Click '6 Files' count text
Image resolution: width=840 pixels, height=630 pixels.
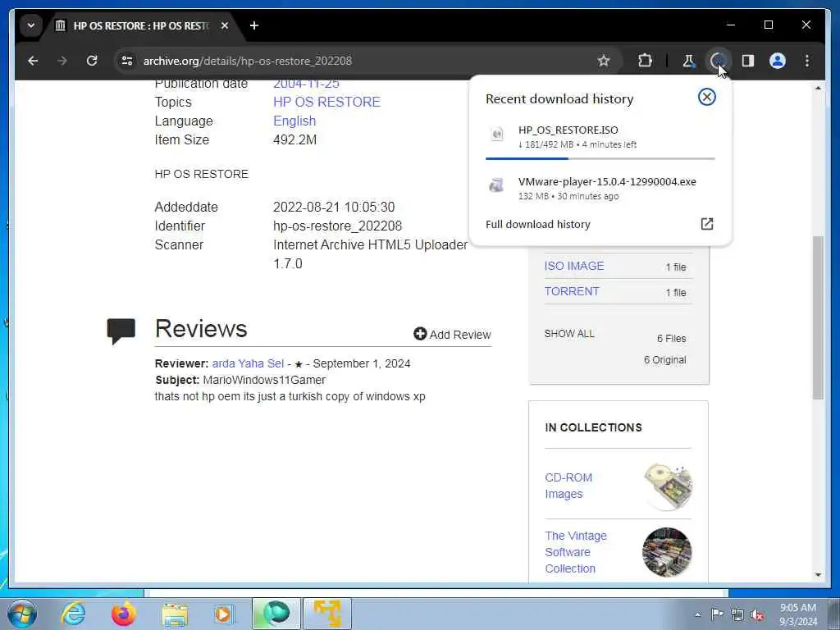671,339
